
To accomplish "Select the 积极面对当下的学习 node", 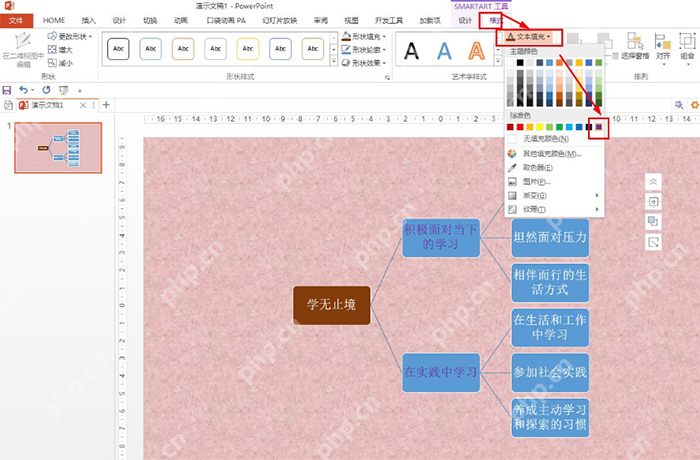I will click(x=441, y=238).
